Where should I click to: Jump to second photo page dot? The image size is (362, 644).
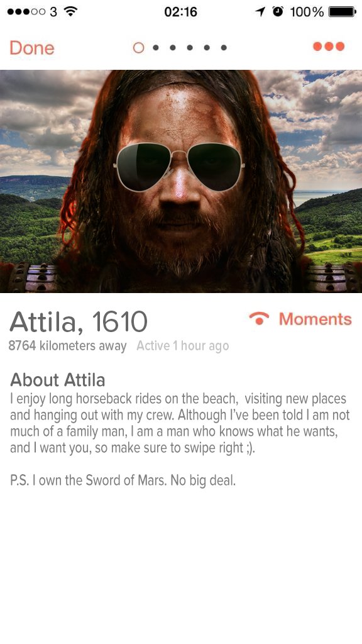pos(156,48)
